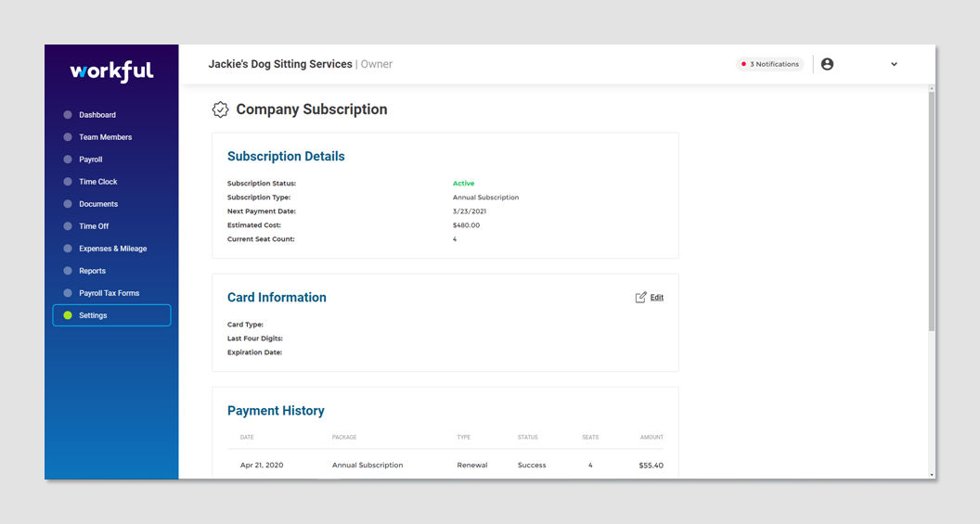
Task: Click the Success status cell
Action: 531,466
